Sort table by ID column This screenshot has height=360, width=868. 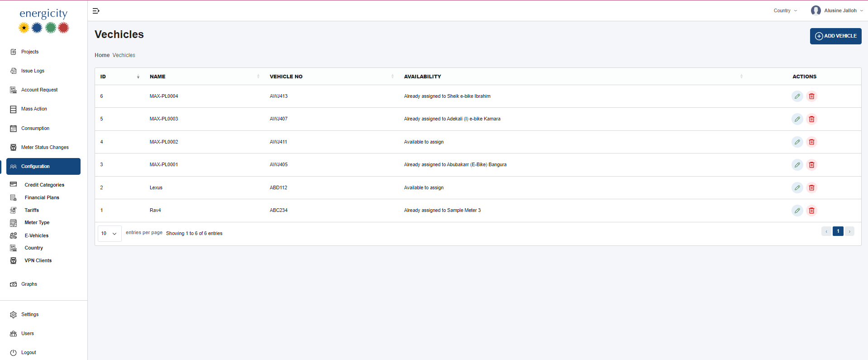point(120,77)
